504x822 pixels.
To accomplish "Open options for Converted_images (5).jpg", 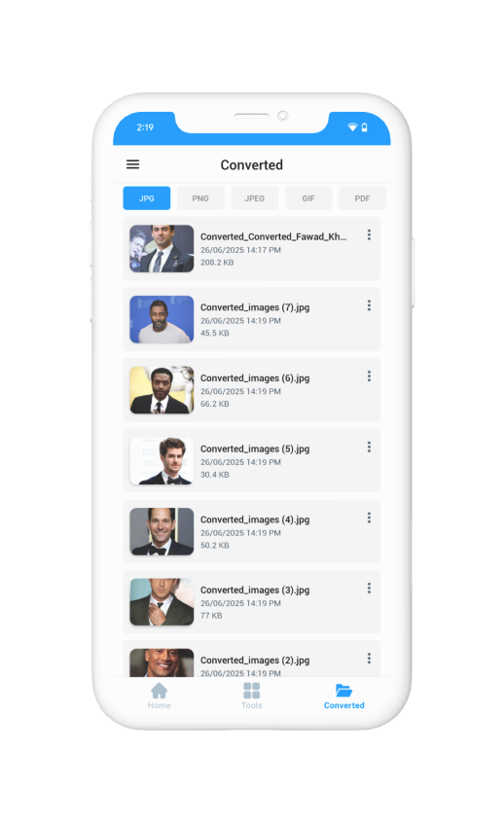I will (x=369, y=447).
